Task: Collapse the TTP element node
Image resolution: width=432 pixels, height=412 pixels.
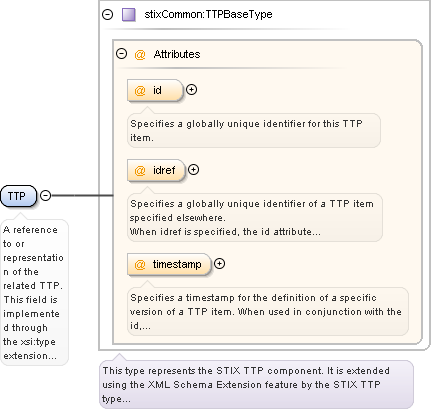Action: coord(45,195)
